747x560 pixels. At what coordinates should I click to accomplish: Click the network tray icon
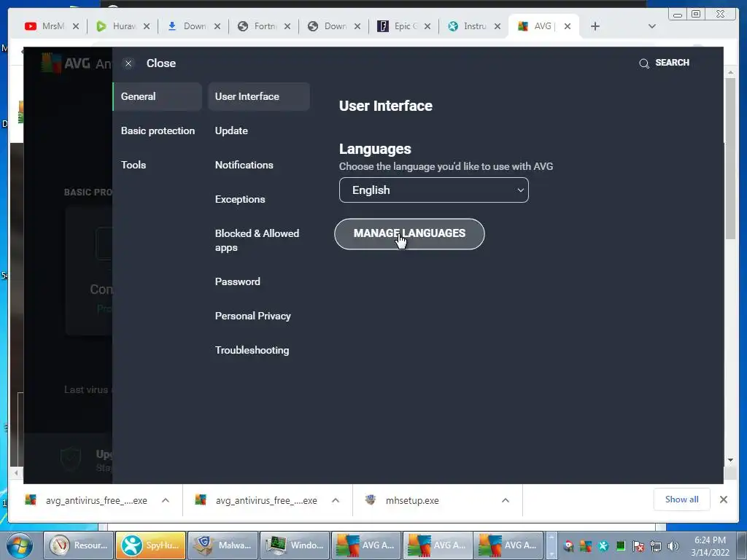(x=656, y=546)
